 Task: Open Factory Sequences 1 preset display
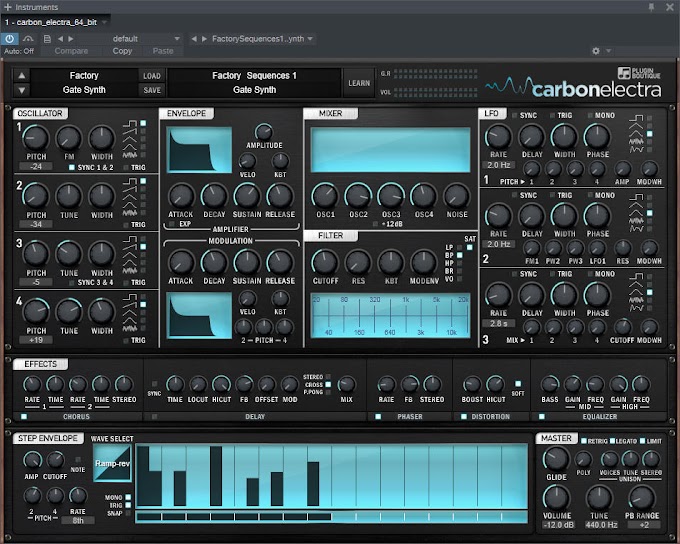(254, 83)
